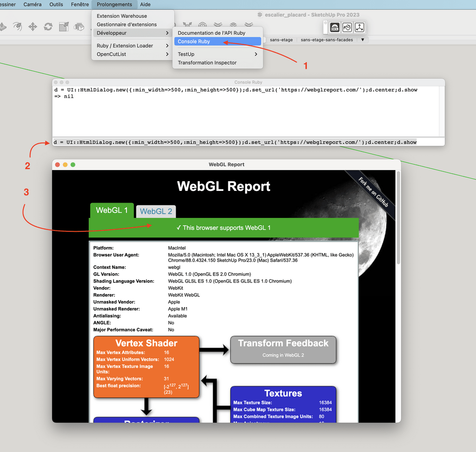The image size is (476, 452).
Task: Click the 'Max Texture Size:' row
Action: coord(283,403)
